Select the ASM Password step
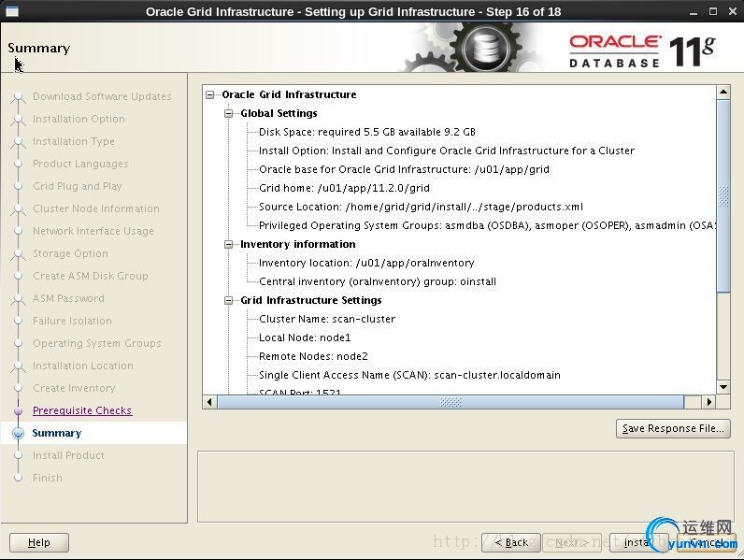 tap(68, 298)
